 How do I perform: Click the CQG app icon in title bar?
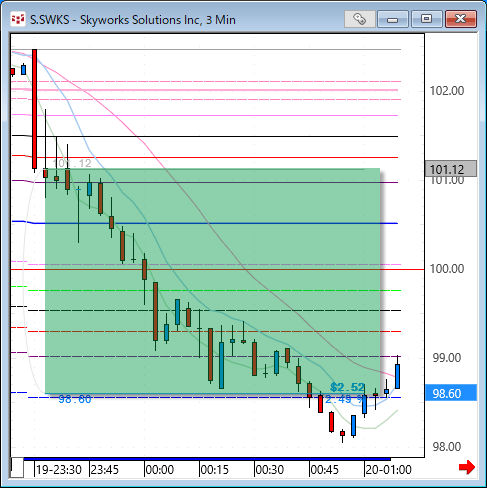(x=18, y=19)
